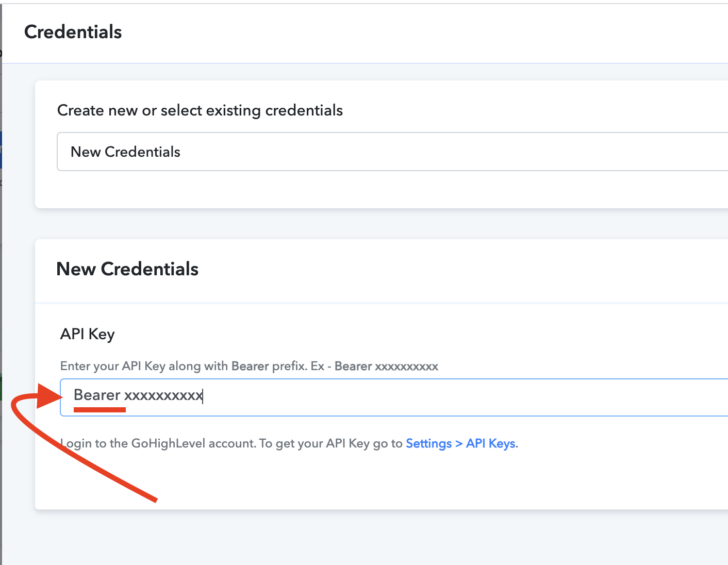The image size is (728, 565).
Task: Open the Settings > API Keys link
Action: (x=461, y=443)
